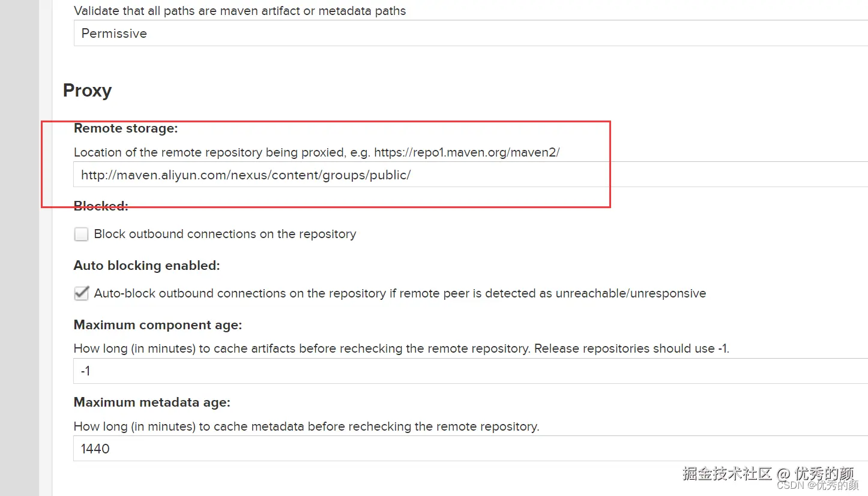Click the "Block outbound connections on the repository" text
The height and width of the screenshot is (496, 868).
[225, 234]
